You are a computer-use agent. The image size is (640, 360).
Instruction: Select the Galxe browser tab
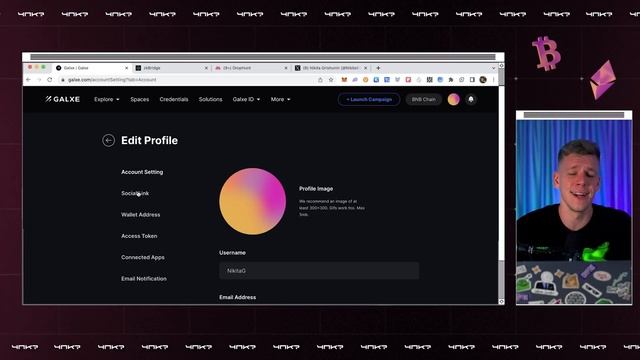tap(92, 68)
